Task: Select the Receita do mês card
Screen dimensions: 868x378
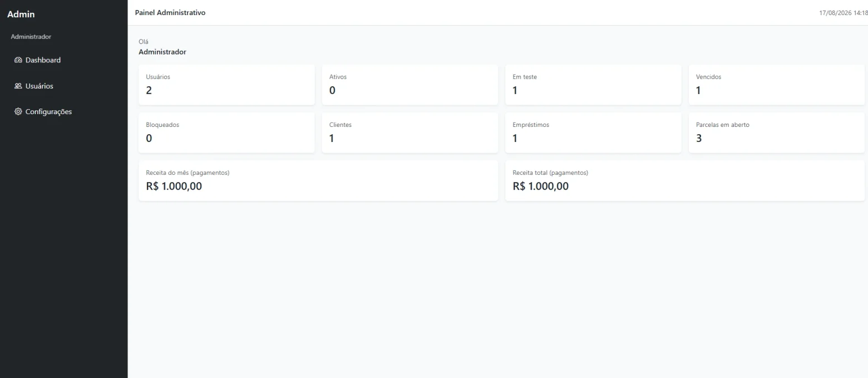Action: [318, 180]
